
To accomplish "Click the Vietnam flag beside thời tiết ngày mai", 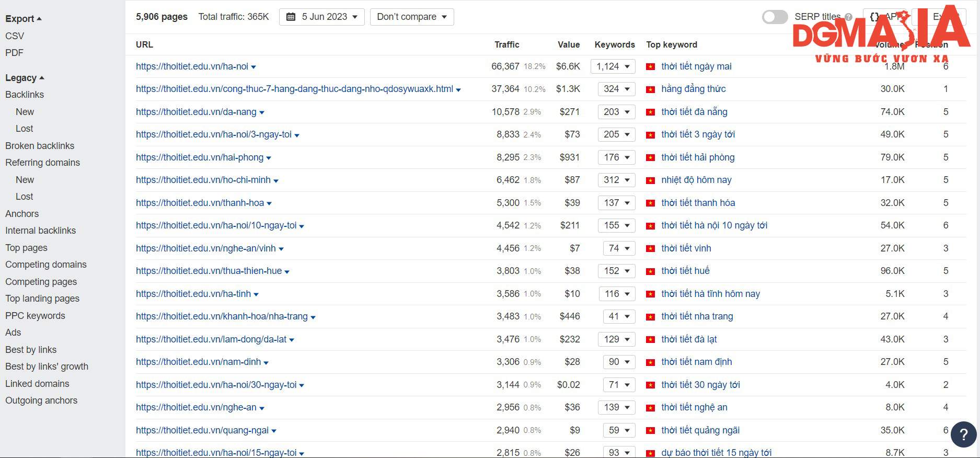I will [x=650, y=66].
